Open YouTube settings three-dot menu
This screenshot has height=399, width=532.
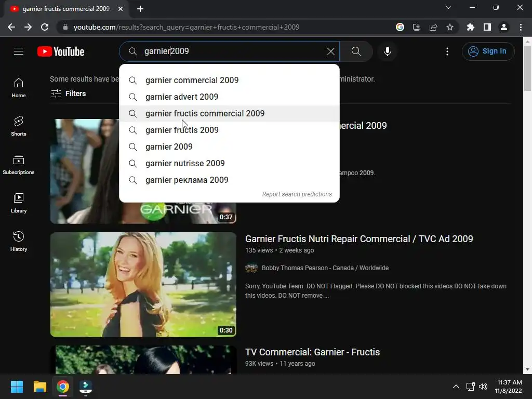(447, 51)
